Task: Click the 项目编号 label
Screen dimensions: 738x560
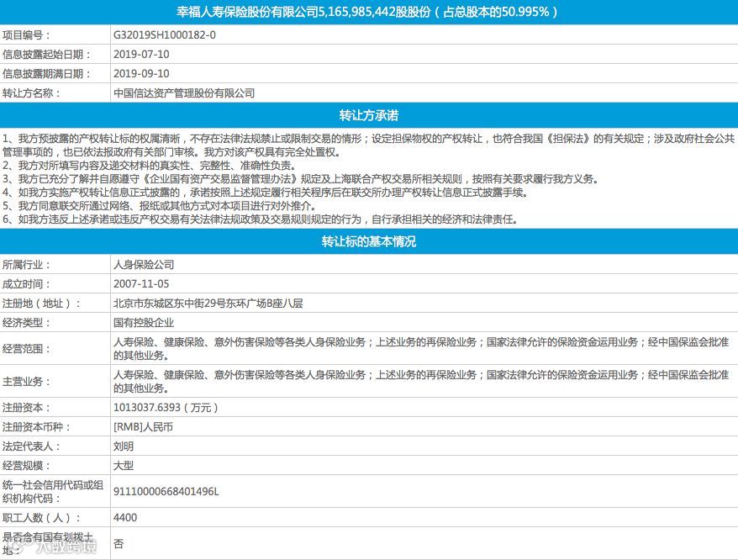Action: (26, 35)
